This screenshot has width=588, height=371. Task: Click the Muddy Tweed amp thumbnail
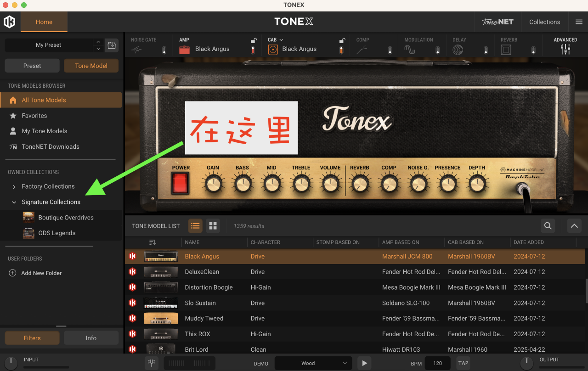click(161, 319)
